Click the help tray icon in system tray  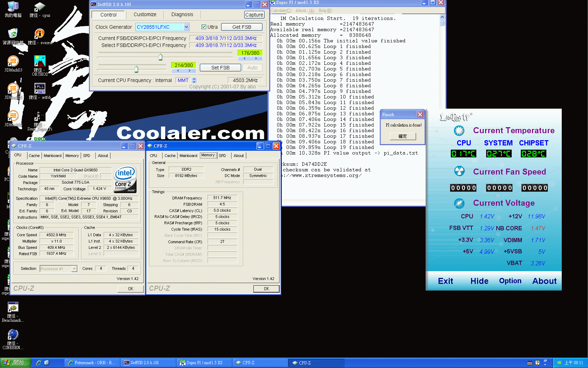point(538,363)
